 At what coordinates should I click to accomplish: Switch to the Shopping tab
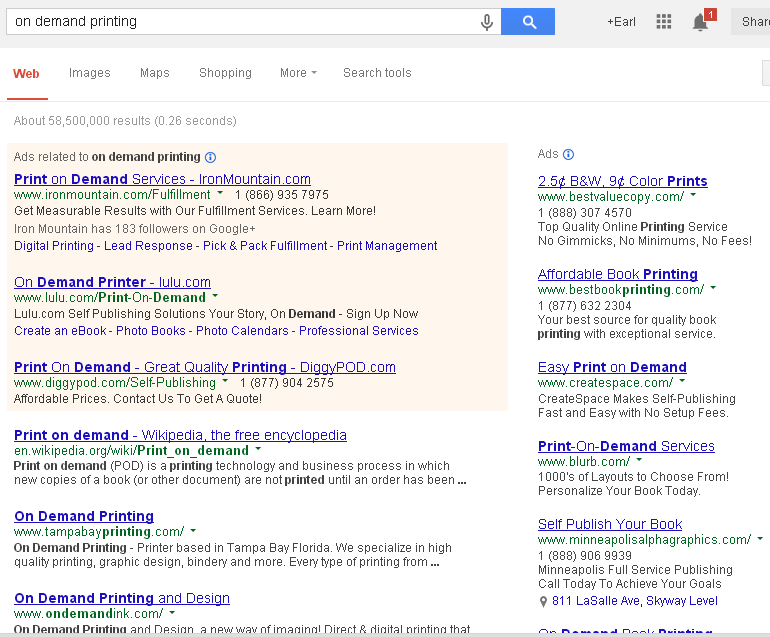pos(225,73)
